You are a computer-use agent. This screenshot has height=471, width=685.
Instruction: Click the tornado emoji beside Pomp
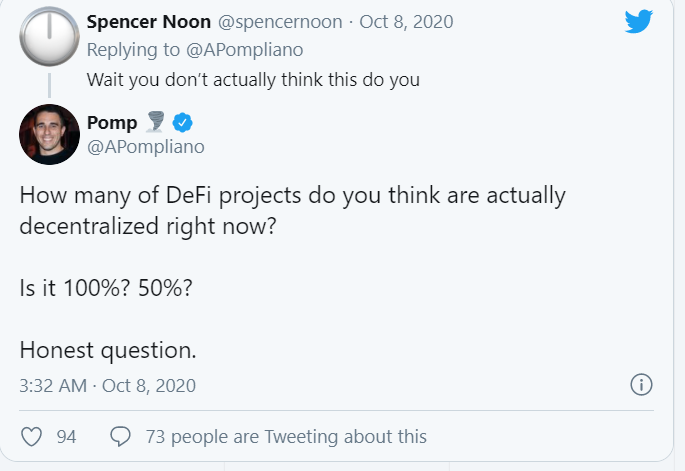point(157,124)
